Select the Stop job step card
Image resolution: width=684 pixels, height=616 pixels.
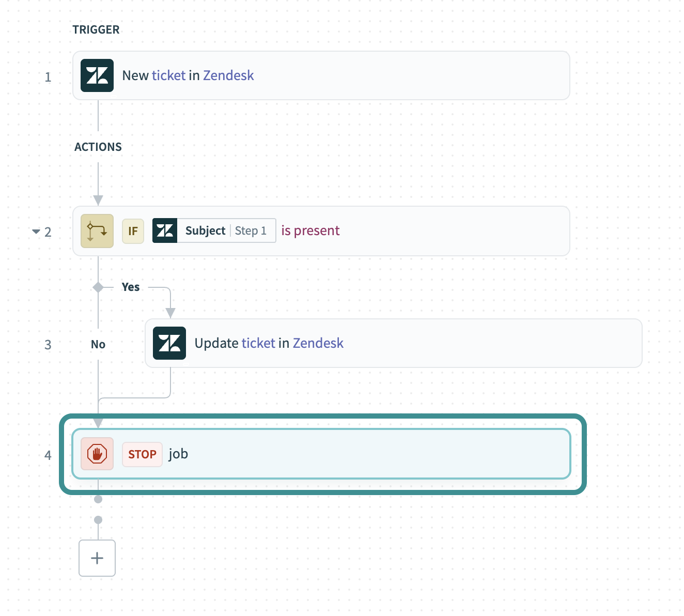tap(362, 454)
